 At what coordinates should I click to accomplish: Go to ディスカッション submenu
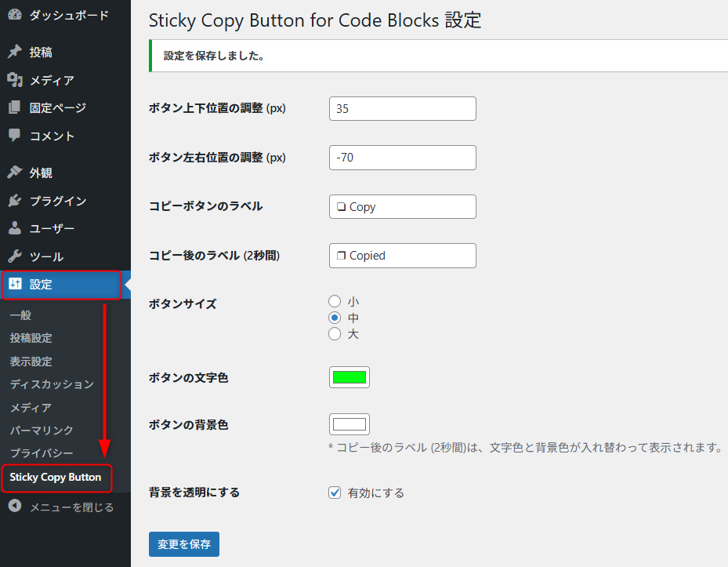pyautogui.click(x=52, y=384)
